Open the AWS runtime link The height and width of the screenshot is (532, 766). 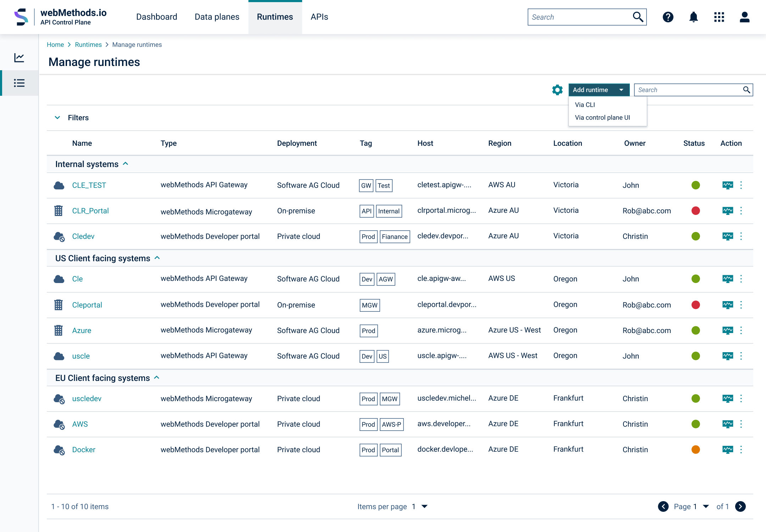(x=80, y=424)
